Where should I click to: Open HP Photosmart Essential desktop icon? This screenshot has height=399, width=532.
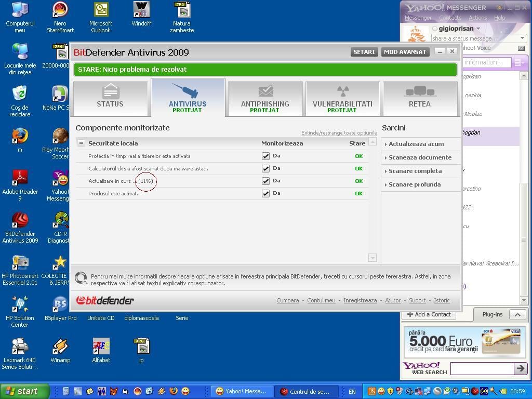[20, 270]
